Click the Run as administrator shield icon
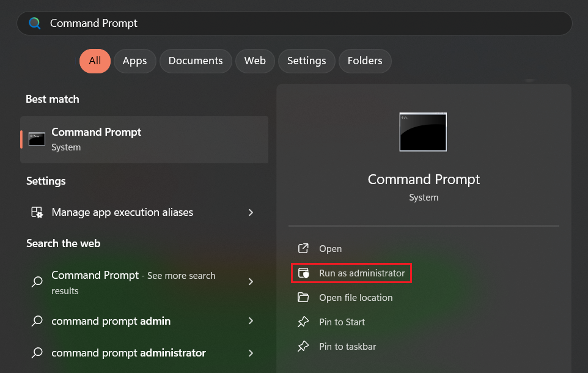Image resolution: width=588 pixels, height=373 pixels. pyautogui.click(x=304, y=273)
